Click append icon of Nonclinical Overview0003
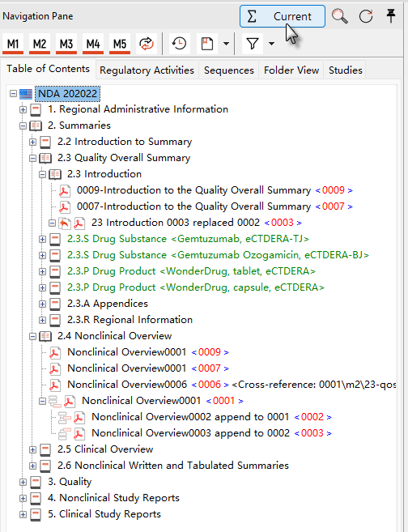Screen dimensions: 408x532 point(65,434)
